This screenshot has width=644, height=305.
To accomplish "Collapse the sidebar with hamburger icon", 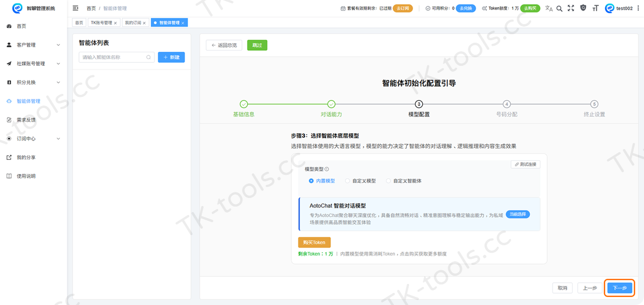I will [x=75, y=8].
